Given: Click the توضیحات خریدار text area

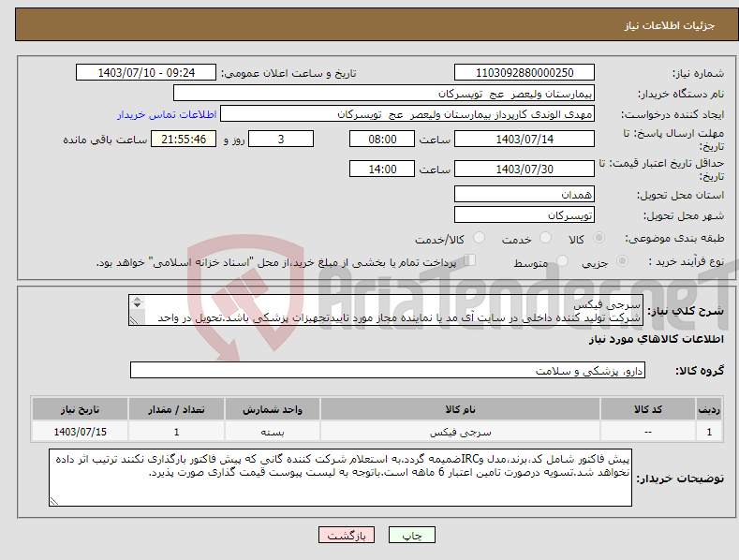Looking at the screenshot, I should (x=340, y=478).
